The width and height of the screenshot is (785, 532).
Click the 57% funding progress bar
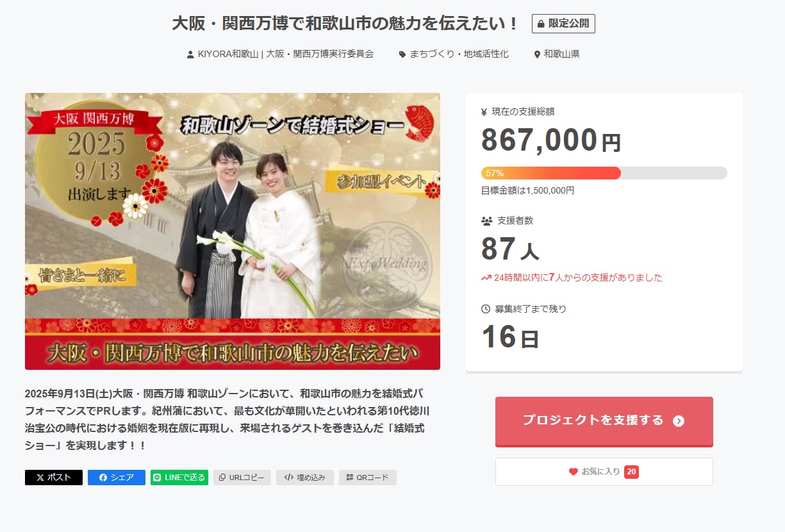tap(604, 173)
